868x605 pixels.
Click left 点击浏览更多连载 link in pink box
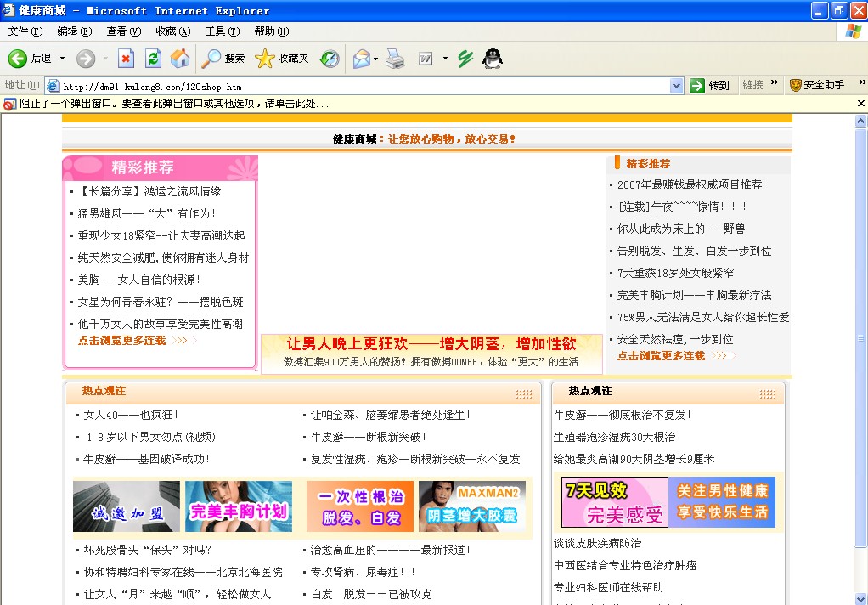pyautogui.click(x=121, y=340)
